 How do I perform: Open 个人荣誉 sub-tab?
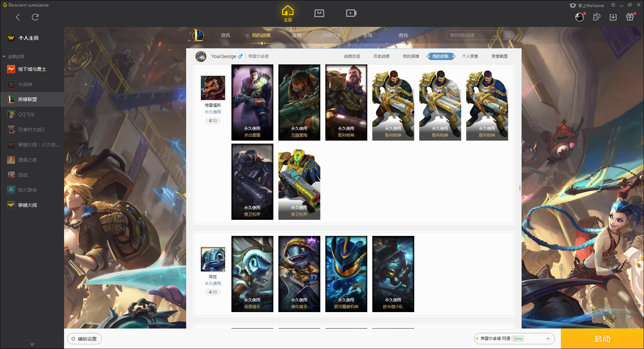click(470, 56)
